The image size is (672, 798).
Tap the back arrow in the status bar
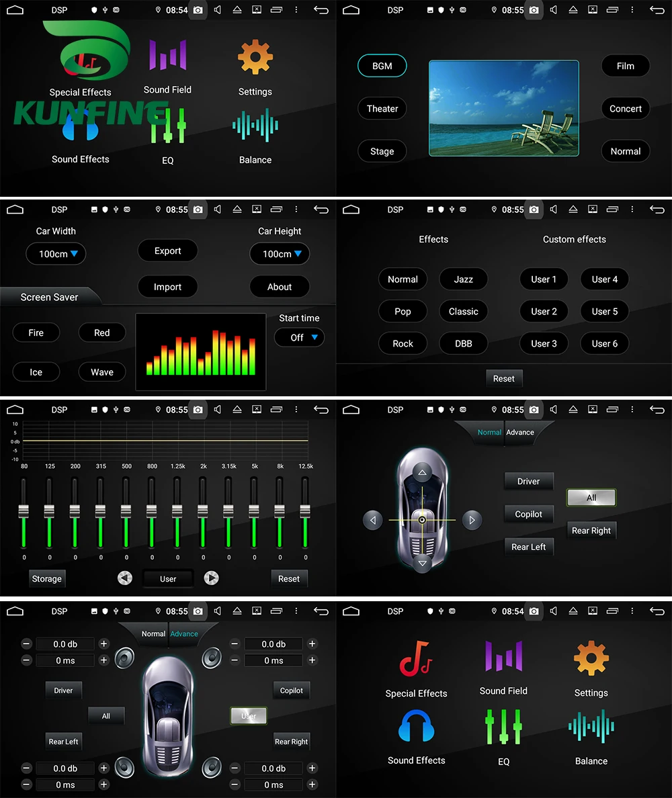pyautogui.click(x=321, y=10)
